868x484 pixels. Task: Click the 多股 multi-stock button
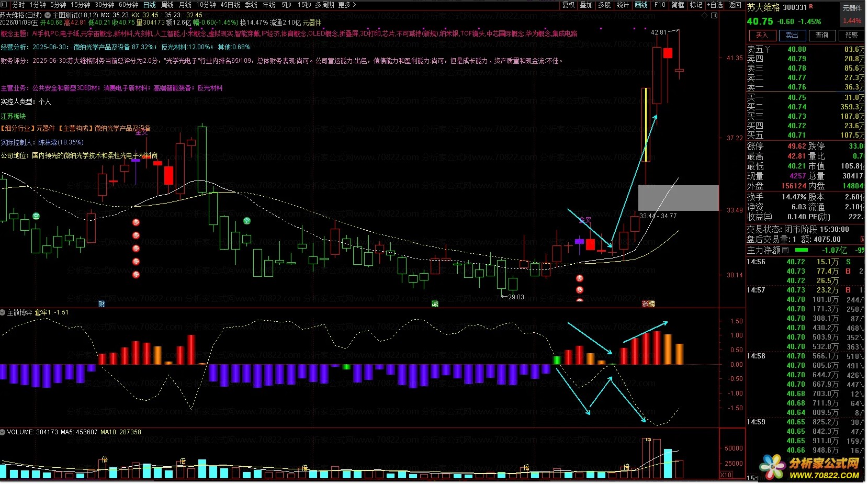(604, 5)
